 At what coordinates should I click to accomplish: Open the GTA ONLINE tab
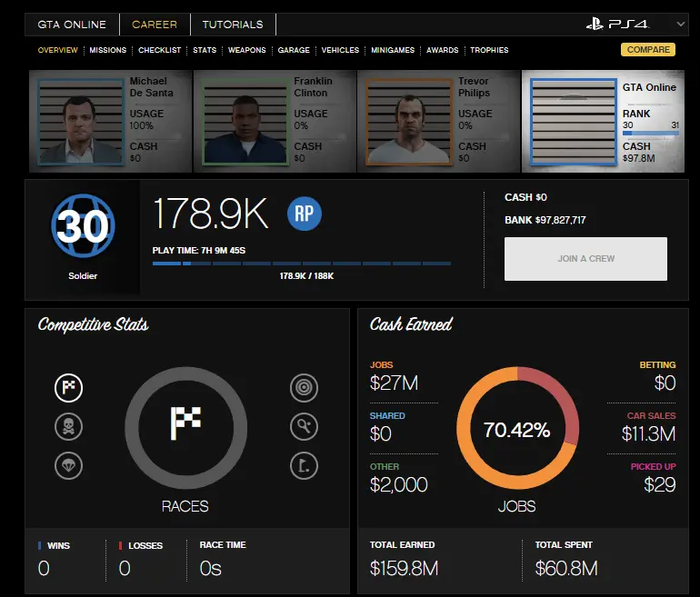72,25
